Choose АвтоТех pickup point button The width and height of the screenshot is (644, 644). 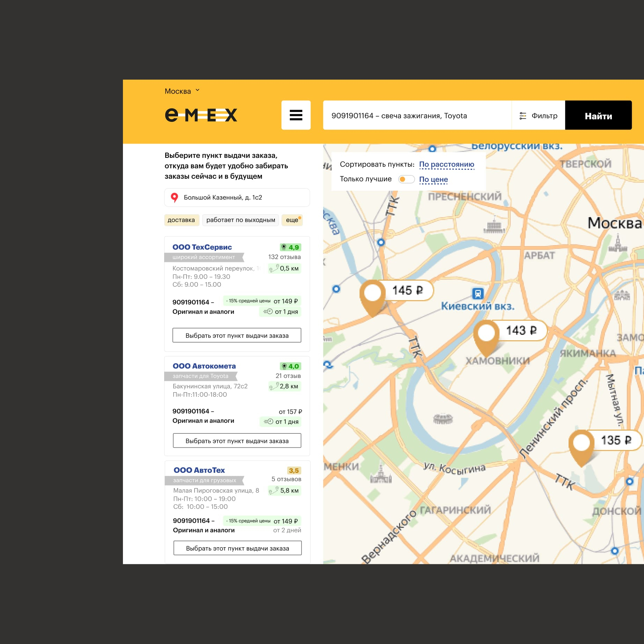pos(237,548)
